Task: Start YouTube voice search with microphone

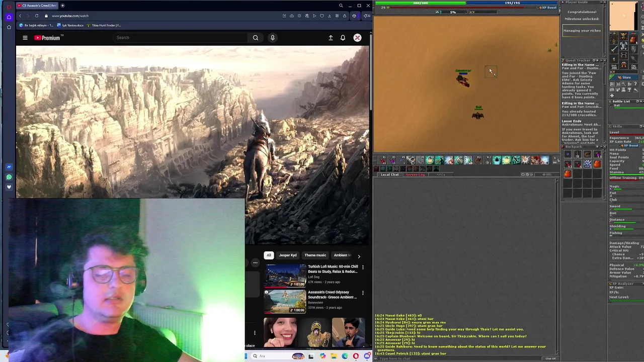Action: click(273, 38)
